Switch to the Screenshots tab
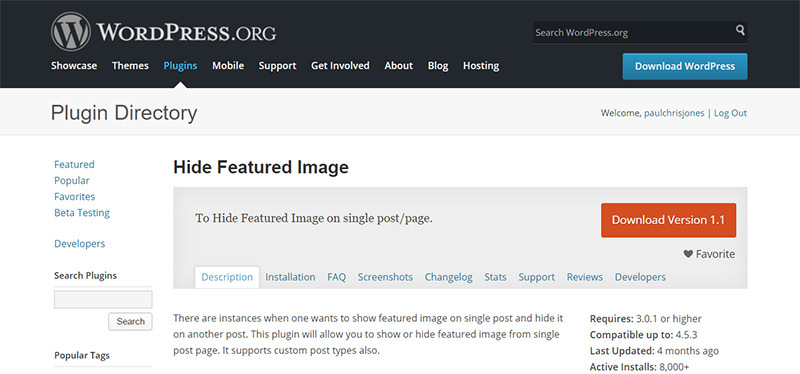800x374 pixels. click(385, 277)
